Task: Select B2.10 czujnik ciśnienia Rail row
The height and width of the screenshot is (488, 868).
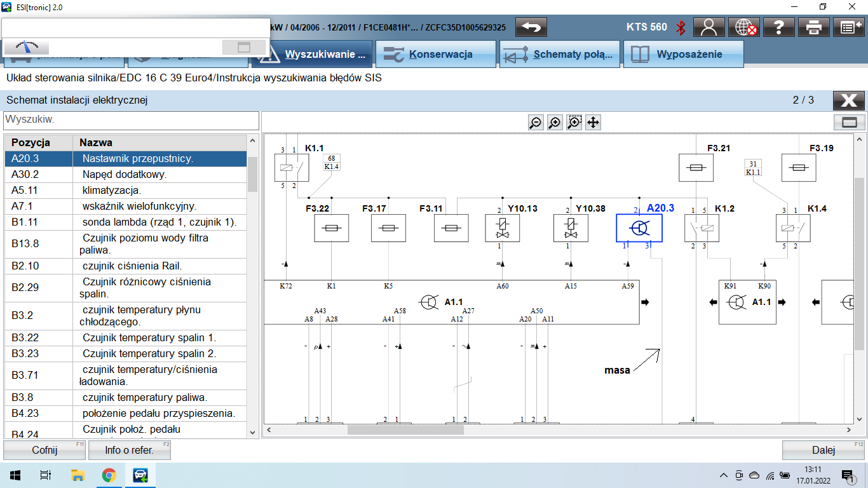Action: [x=126, y=266]
